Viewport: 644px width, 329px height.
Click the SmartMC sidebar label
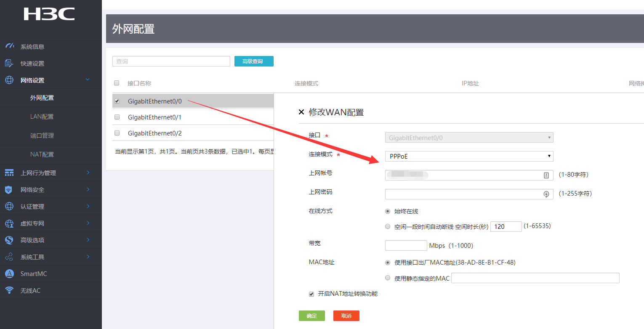34,274
